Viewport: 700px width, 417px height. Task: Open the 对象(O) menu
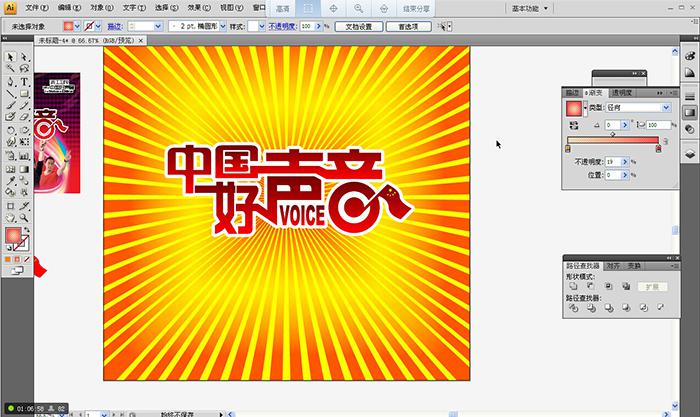[102, 8]
